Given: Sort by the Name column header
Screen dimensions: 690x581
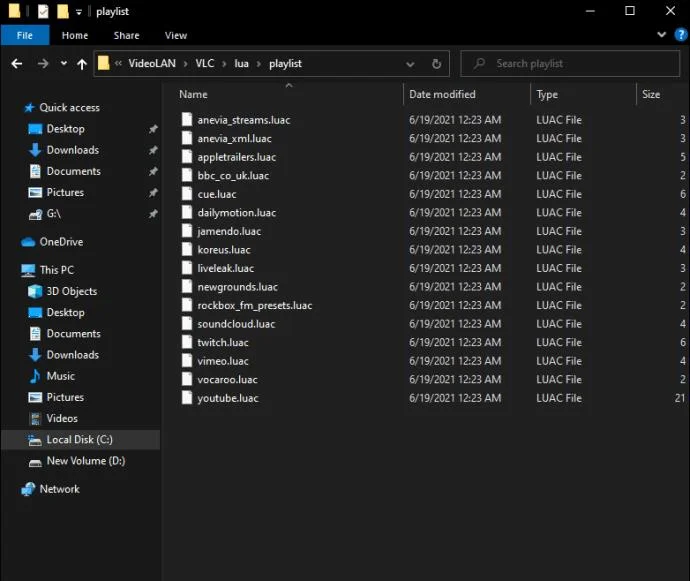Looking at the screenshot, I should (193, 95).
